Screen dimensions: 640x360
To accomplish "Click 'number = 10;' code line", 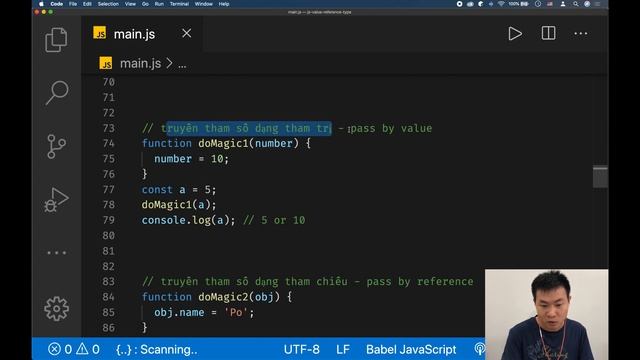I will 191,159.
